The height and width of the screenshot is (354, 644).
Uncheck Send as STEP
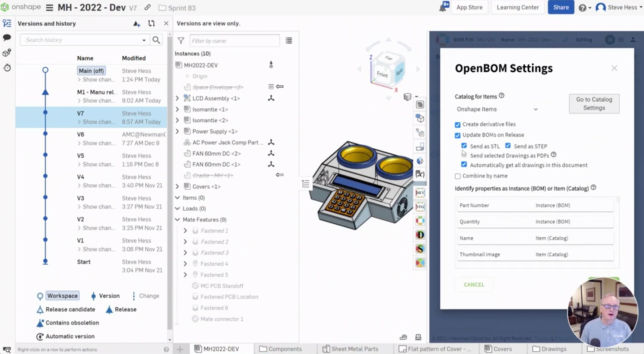[x=508, y=146]
